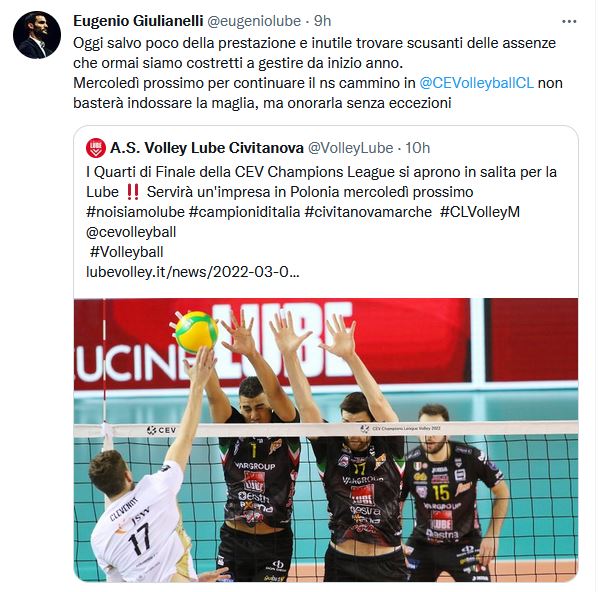Click the 9h tweet timestamp
The image size is (602, 592).
[x=322, y=21]
